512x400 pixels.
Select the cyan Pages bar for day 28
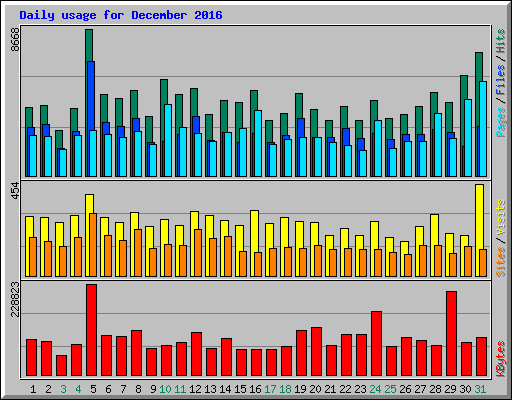tap(438, 145)
